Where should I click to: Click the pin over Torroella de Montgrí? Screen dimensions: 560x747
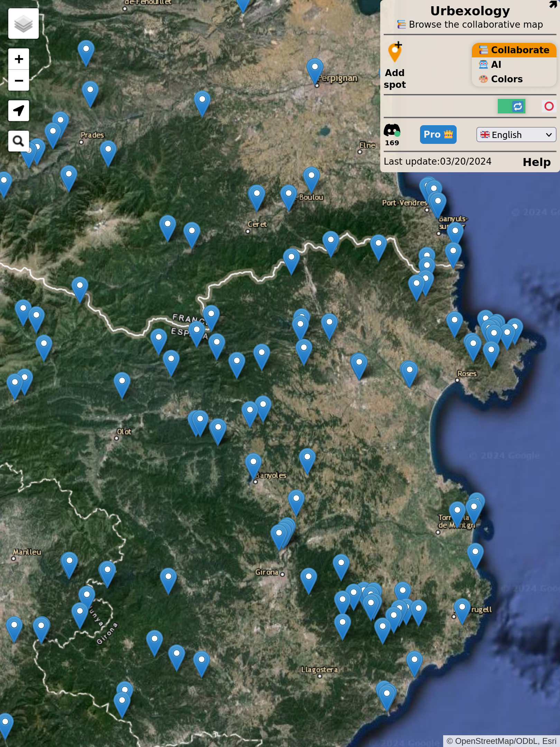pyautogui.click(x=457, y=515)
